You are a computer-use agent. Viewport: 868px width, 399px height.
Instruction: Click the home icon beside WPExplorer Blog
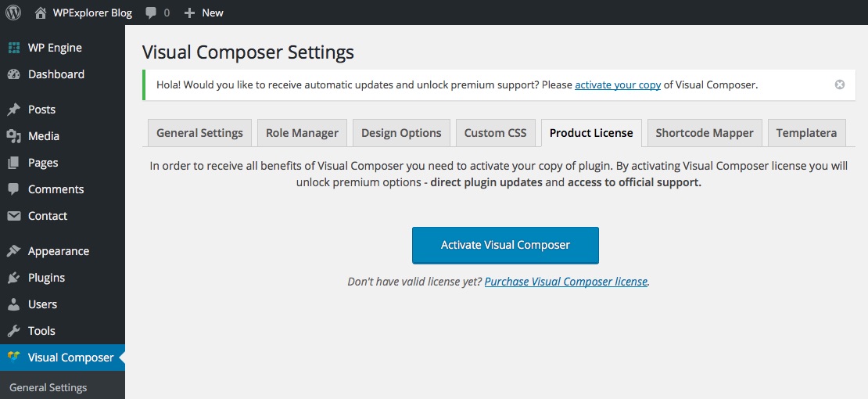pos(41,13)
